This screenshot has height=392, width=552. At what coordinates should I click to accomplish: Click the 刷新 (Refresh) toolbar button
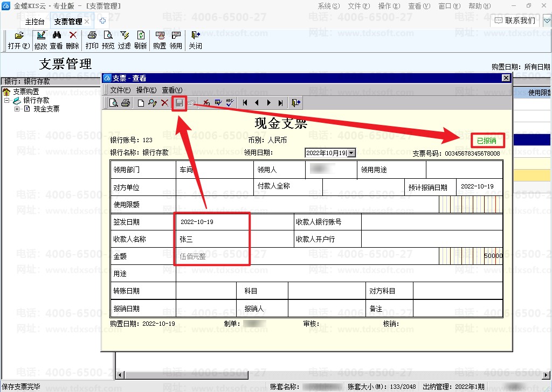pyautogui.click(x=141, y=40)
